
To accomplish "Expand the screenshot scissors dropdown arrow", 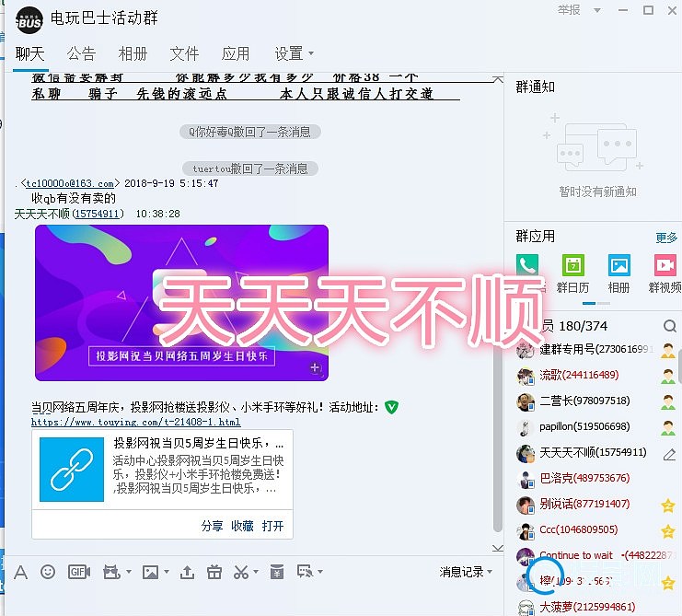I will (x=256, y=572).
